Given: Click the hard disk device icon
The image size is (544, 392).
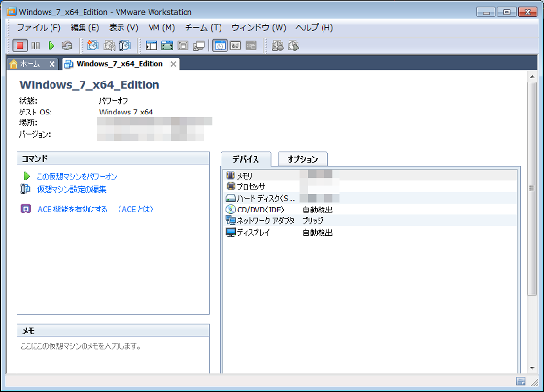Looking at the screenshot, I should tap(231, 198).
